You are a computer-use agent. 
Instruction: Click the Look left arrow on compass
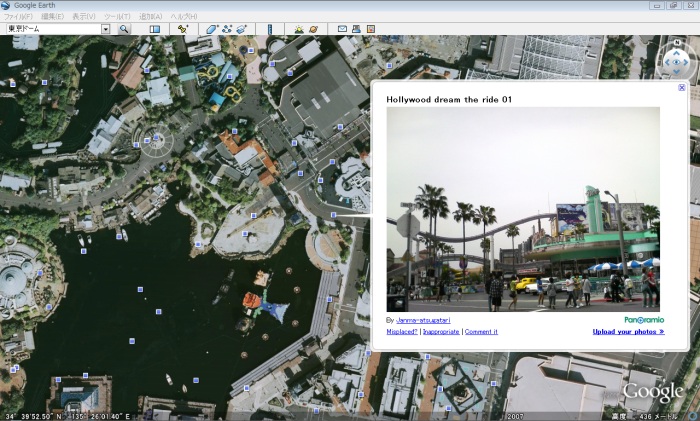[667, 63]
